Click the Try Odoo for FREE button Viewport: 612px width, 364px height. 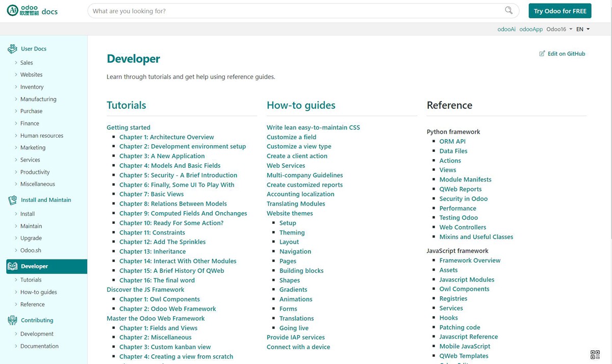tap(559, 10)
